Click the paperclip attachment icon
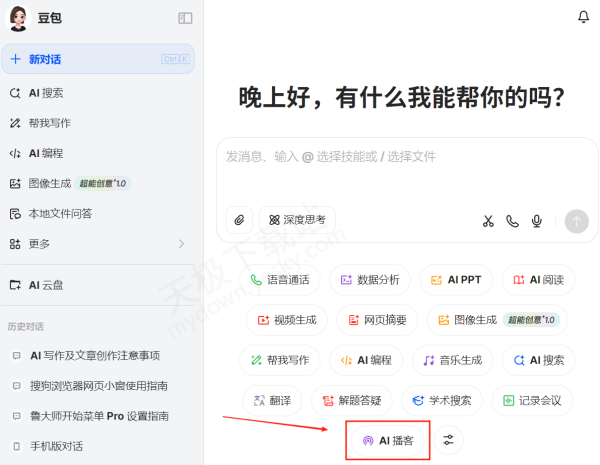The height and width of the screenshot is (465, 600). coord(239,220)
